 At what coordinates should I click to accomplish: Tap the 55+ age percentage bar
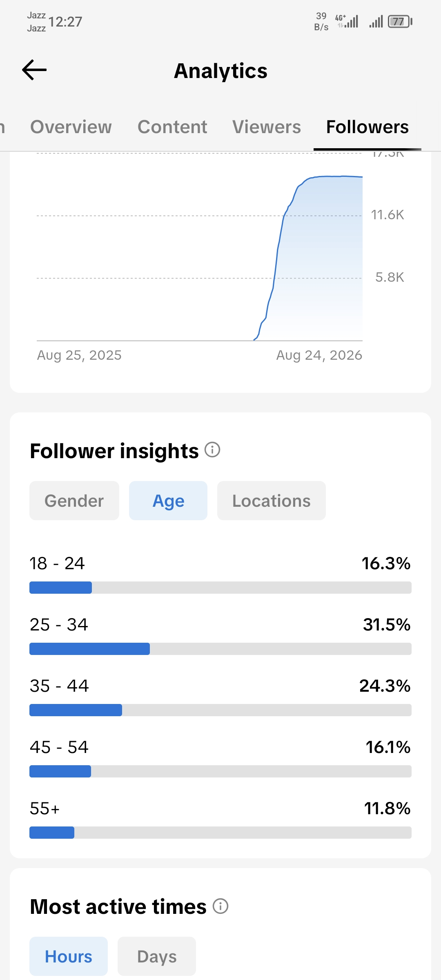coord(220,833)
